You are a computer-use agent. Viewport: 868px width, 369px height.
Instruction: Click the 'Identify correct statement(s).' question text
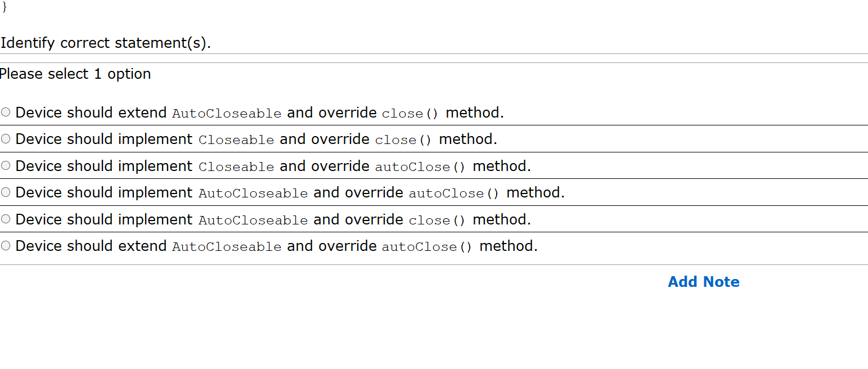[106, 43]
